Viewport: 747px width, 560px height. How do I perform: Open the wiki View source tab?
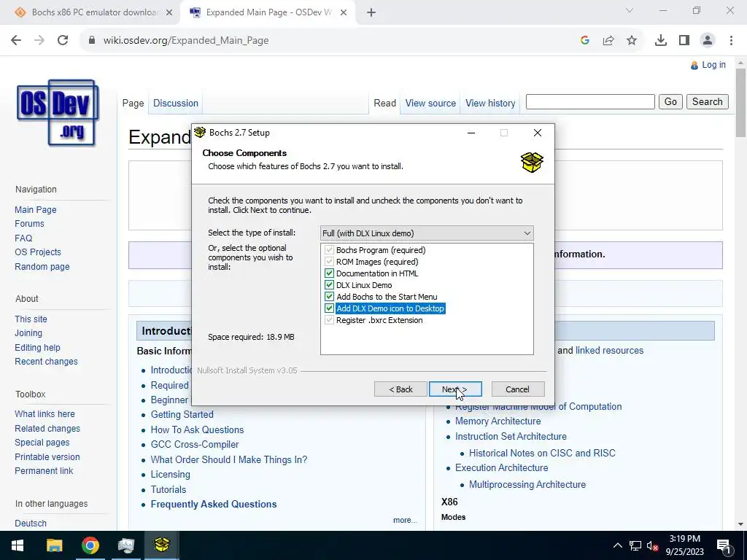[430, 104]
